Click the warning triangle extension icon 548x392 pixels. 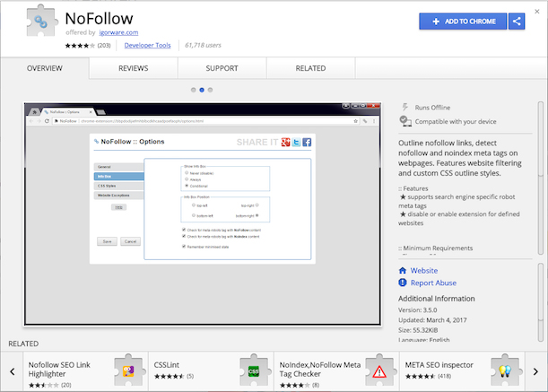(x=379, y=371)
